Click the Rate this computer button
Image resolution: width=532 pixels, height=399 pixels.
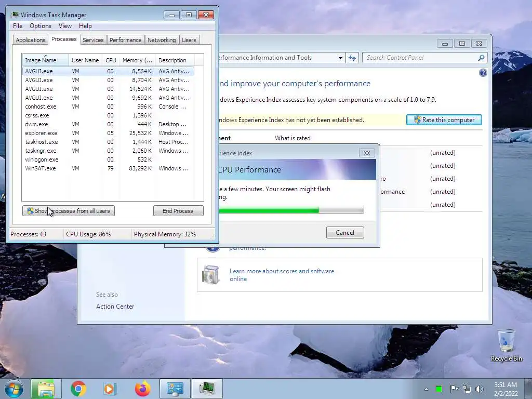444,120
